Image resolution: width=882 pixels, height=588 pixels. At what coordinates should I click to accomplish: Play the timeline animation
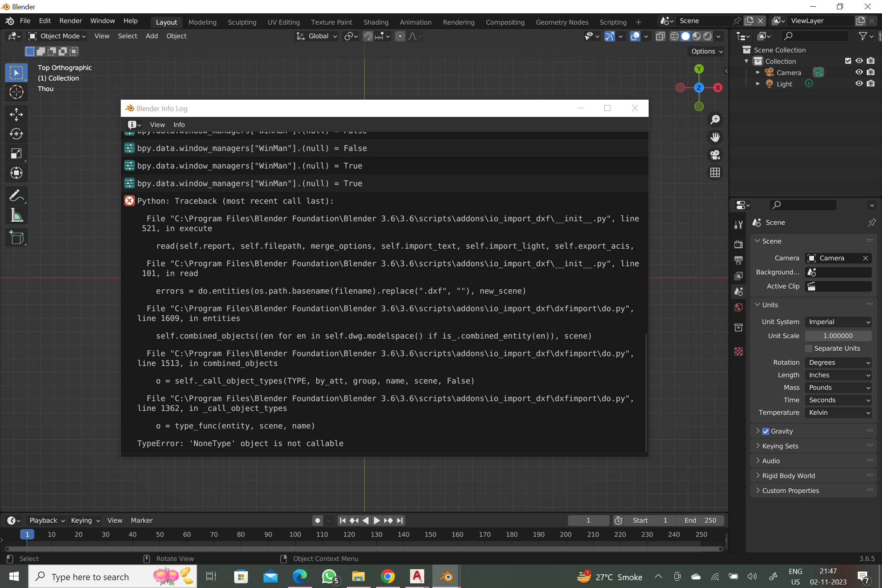pos(376,520)
